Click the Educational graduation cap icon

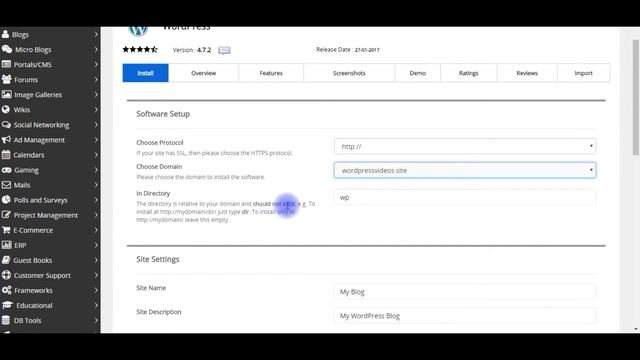tap(7, 305)
